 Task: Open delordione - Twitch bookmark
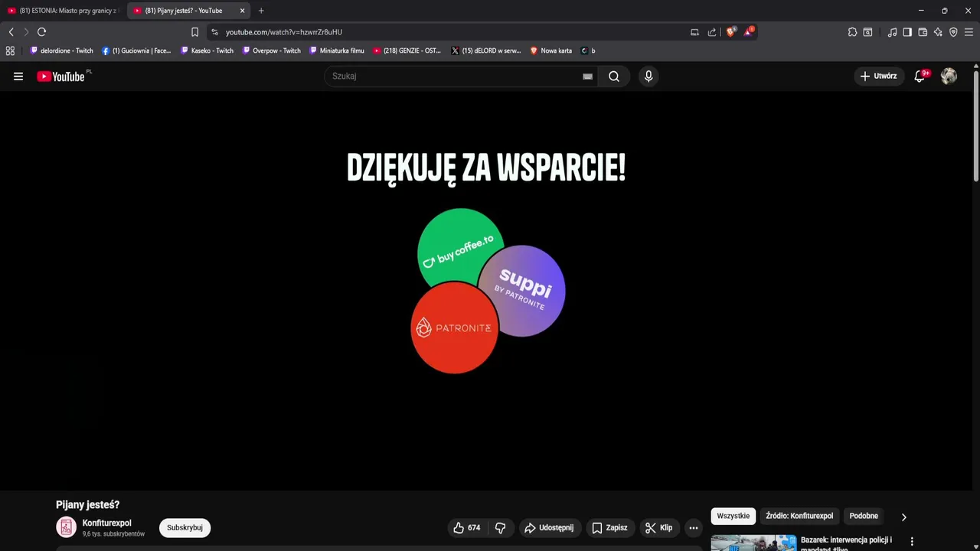click(x=61, y=51)
